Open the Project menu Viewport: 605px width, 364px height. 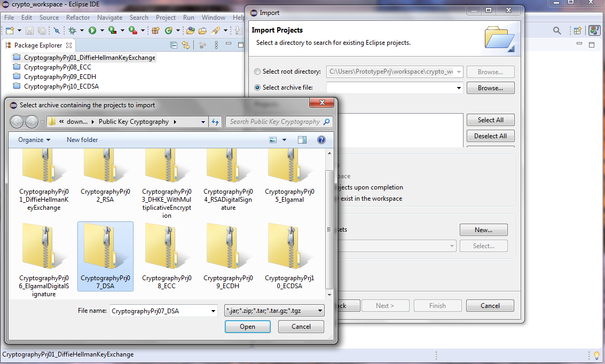click(166, 18)
